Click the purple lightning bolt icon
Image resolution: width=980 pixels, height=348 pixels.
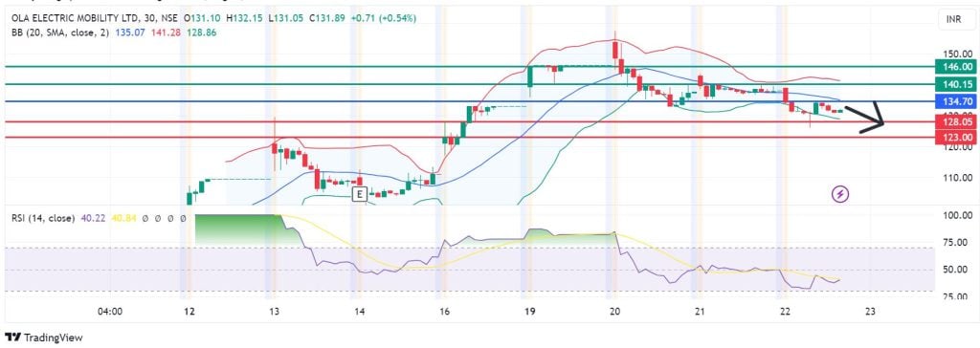click(x=840, y=194)
